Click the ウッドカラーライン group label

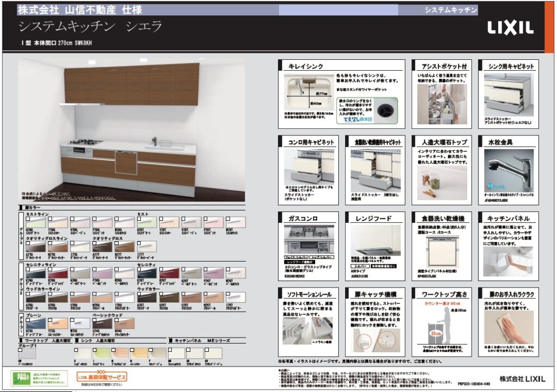click(43, 289)
